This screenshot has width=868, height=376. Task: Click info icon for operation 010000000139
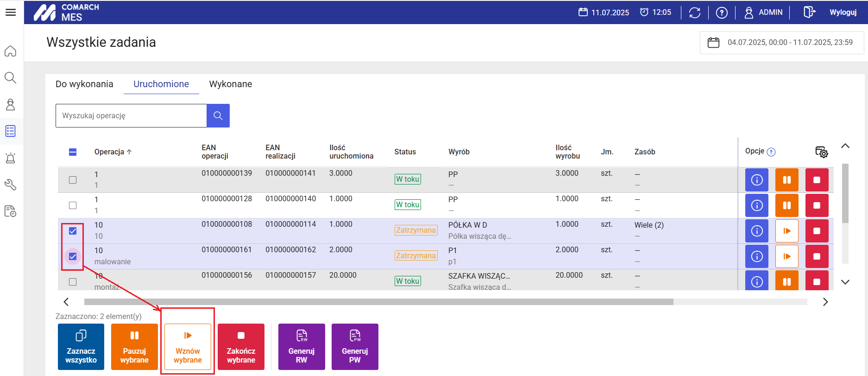point(756,180)
